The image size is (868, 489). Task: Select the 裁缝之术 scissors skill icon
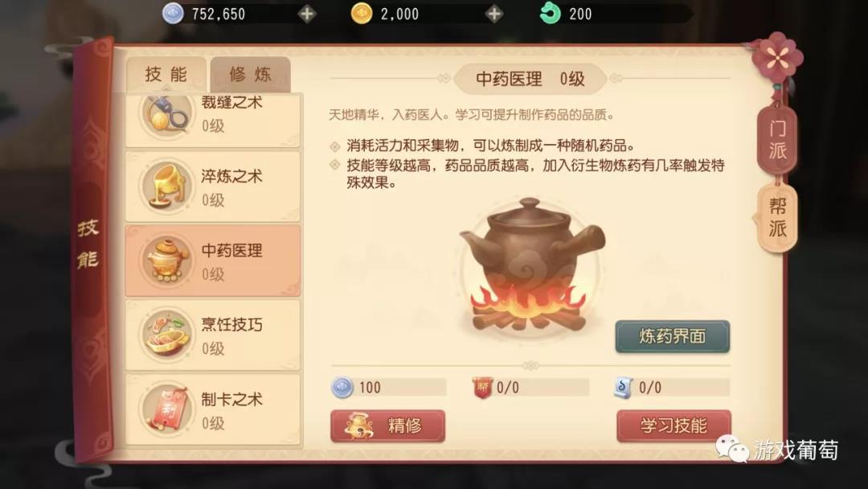pos(166,113)
